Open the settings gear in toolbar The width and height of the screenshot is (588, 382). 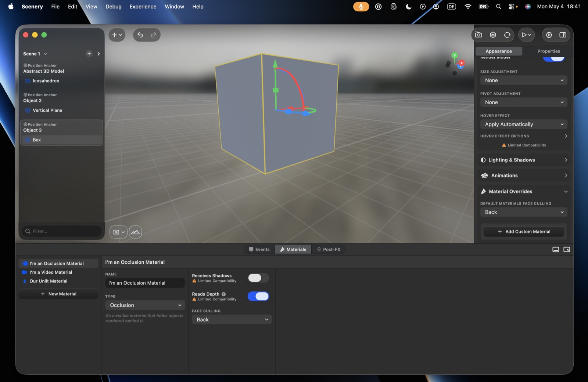[x=549, y=35]
